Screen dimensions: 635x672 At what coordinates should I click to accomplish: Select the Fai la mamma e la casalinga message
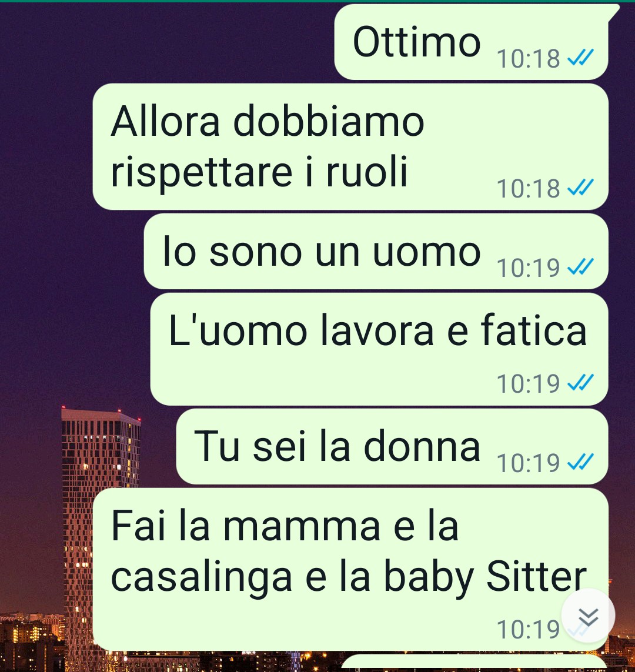(350, 570)
